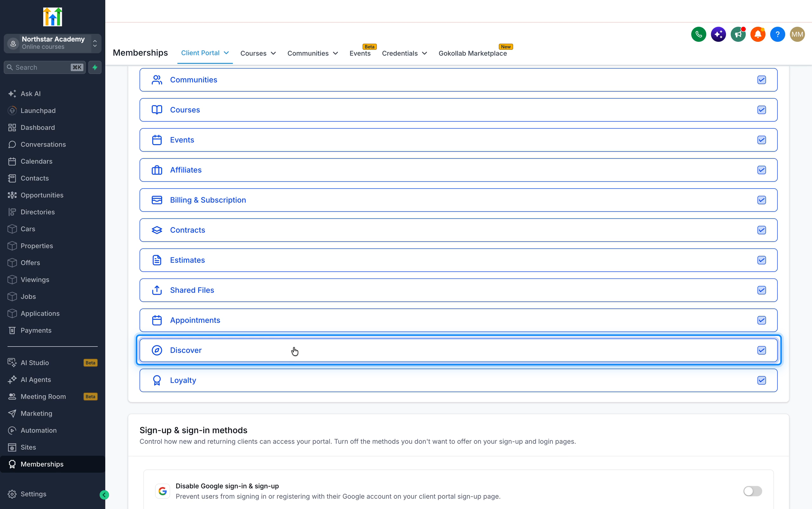Open Gokollab Marketplace tab

coord(472,53)
